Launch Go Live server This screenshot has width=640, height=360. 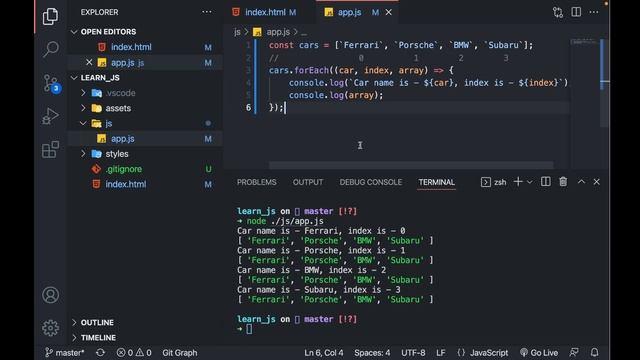(539, 352)
